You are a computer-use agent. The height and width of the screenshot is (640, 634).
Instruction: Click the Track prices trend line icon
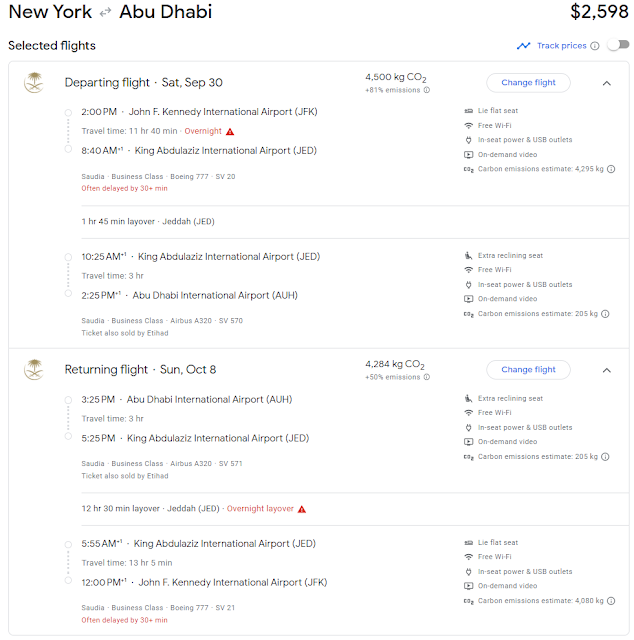pyautogui.click(x=523, y=46)
